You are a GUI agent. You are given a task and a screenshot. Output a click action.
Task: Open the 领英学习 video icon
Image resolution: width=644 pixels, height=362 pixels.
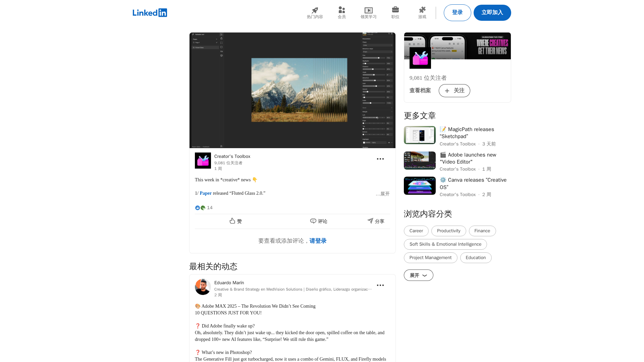pos(368,10)
